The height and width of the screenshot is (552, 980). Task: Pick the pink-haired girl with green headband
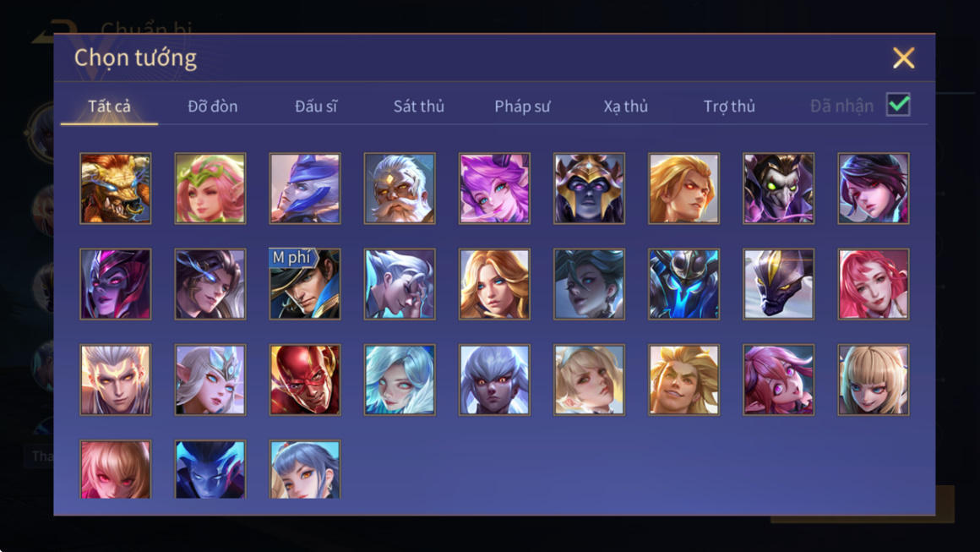pos(210,189)
